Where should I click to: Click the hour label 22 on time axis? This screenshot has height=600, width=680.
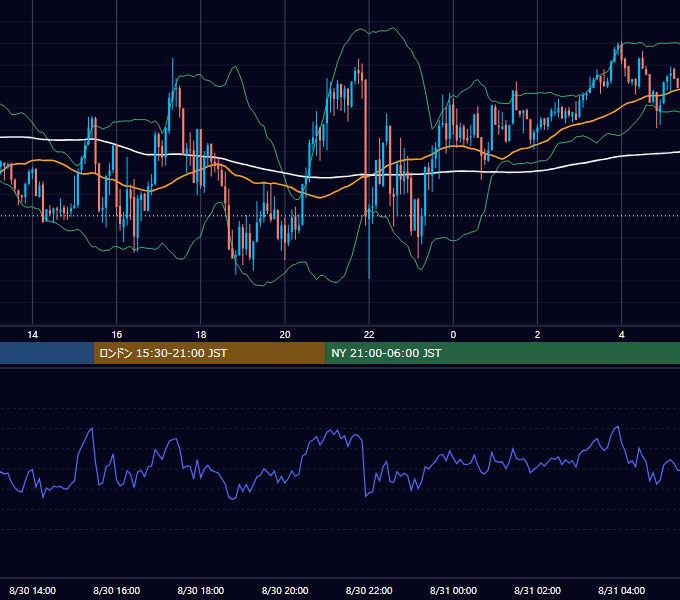pyautogui.click(x=369, y=335)
